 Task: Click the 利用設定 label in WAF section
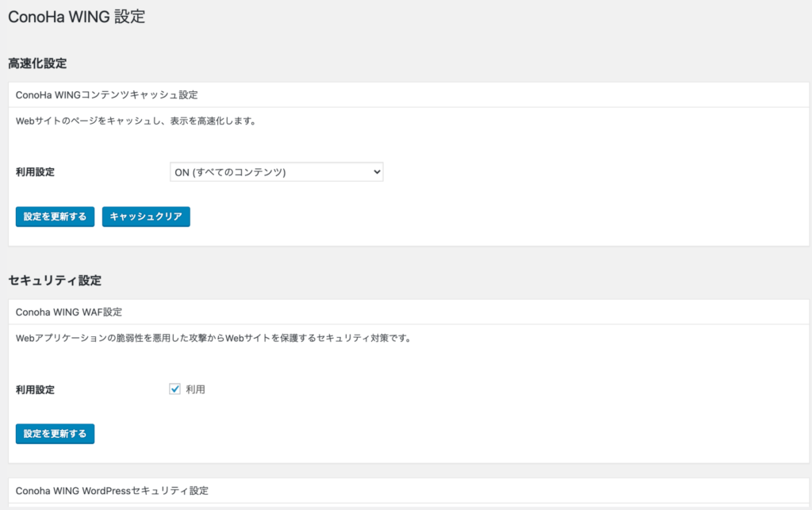click(x=35, y=389)
